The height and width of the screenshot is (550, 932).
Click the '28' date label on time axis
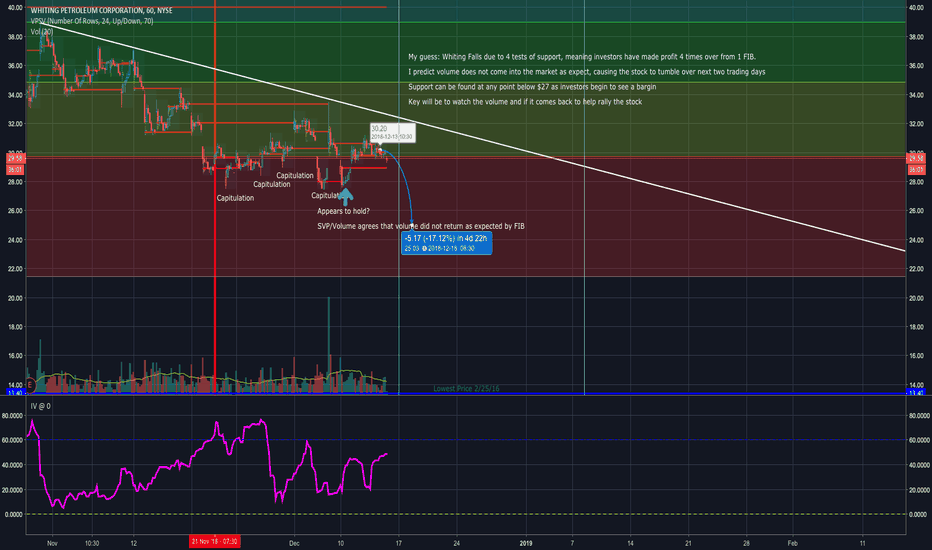[747, 543]
